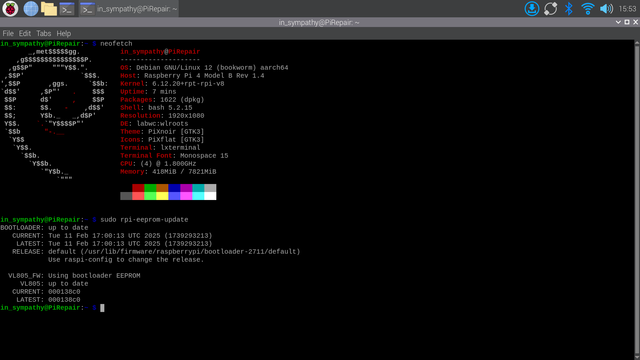Maximize the terminal window
Screen dimensions: 640x360
click(627, 22)
